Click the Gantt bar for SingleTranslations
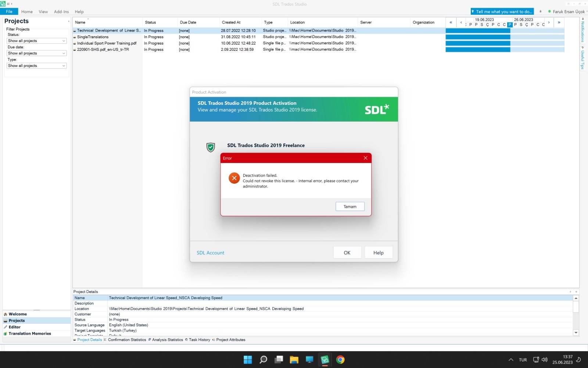Screen dimensions: 588x368 tap(478, 37)
